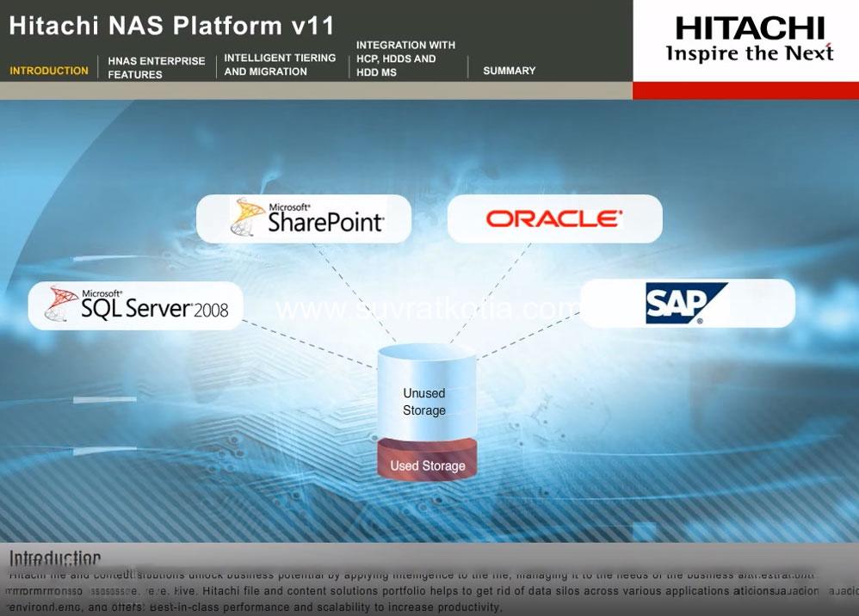The width and height of the screenshot is (859, 616).
Task: Select the Introduction navigation tab
Action: [x=49, y=71]
